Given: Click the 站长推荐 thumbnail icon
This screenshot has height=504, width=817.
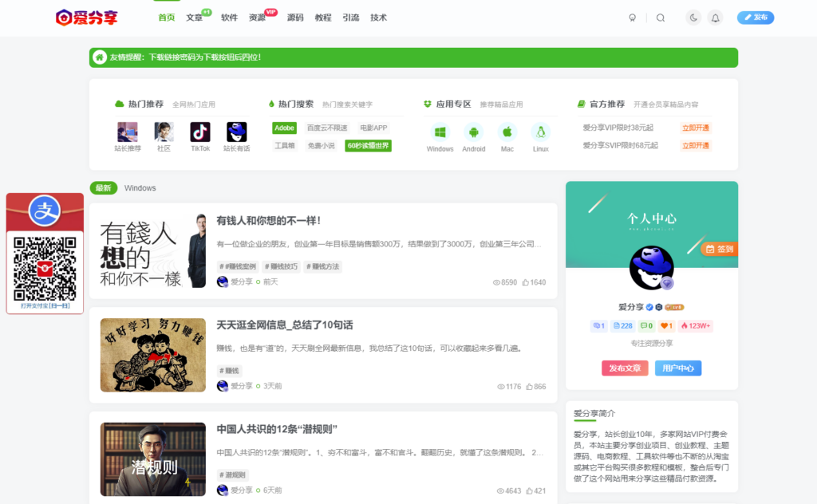Looking at the screenshot, I should pyautogui.click(x=128, y=131).
